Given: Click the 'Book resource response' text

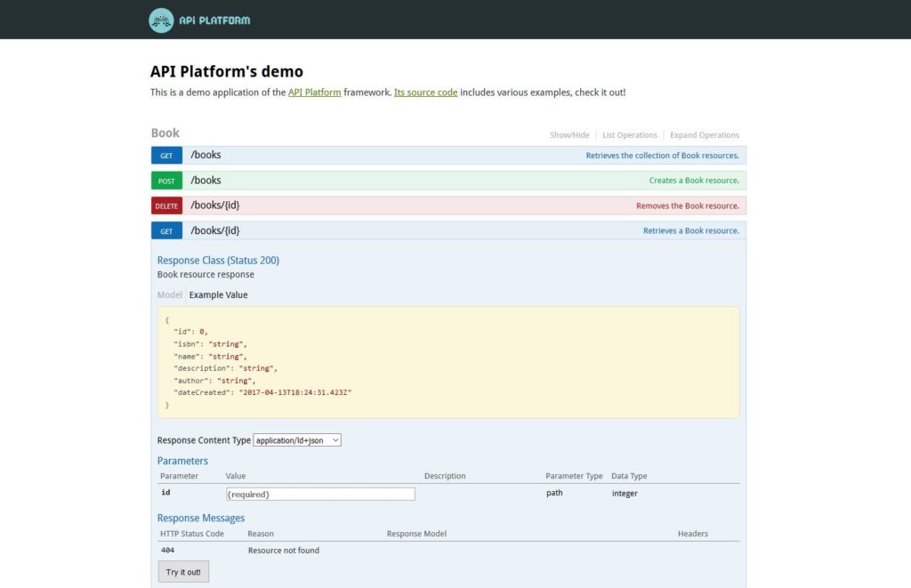Looking at the screenshot, I should click(206, 274).
